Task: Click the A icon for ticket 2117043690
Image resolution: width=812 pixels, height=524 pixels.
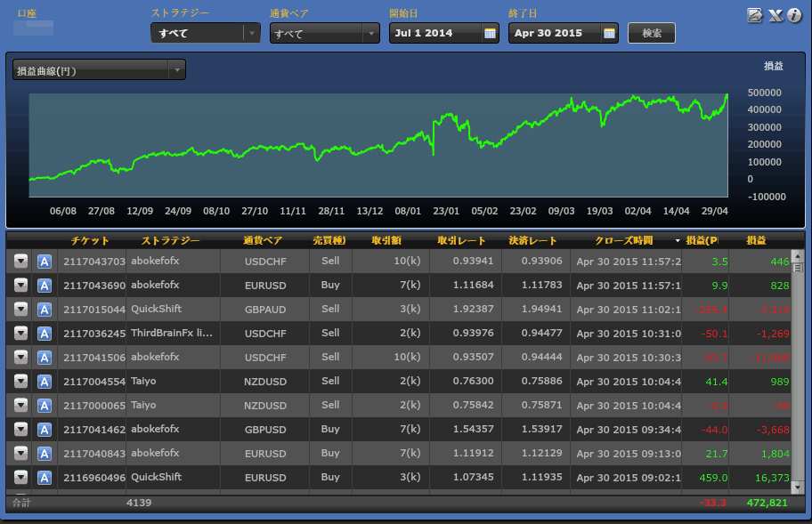Action: click(45, 286)
